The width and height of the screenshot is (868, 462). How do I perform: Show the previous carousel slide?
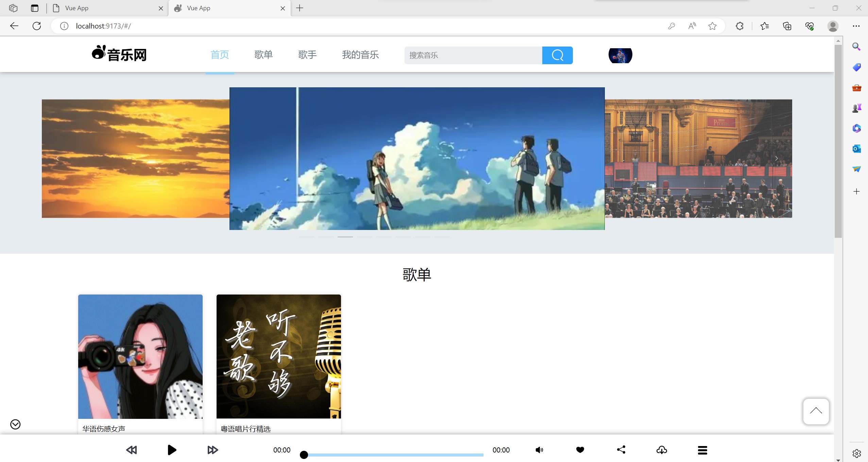(x=57, y=159)
